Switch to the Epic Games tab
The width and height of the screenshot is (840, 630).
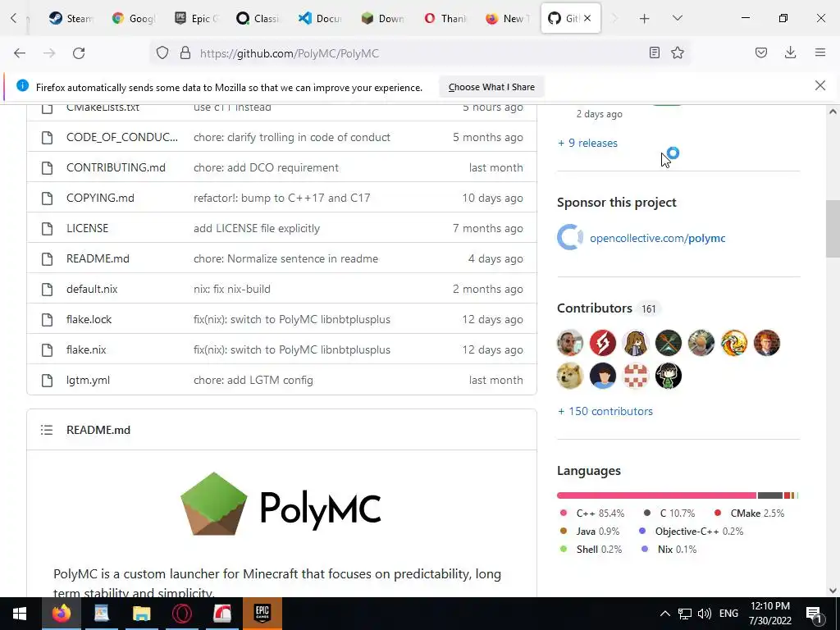point(195,18)
